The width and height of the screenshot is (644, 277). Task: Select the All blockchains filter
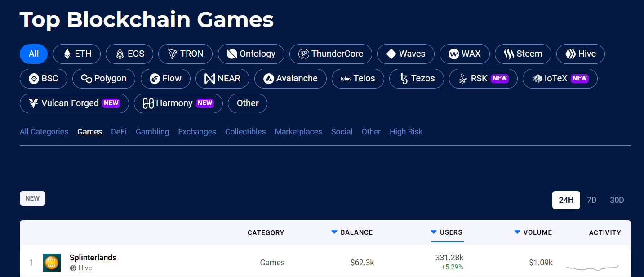[34, 54]
